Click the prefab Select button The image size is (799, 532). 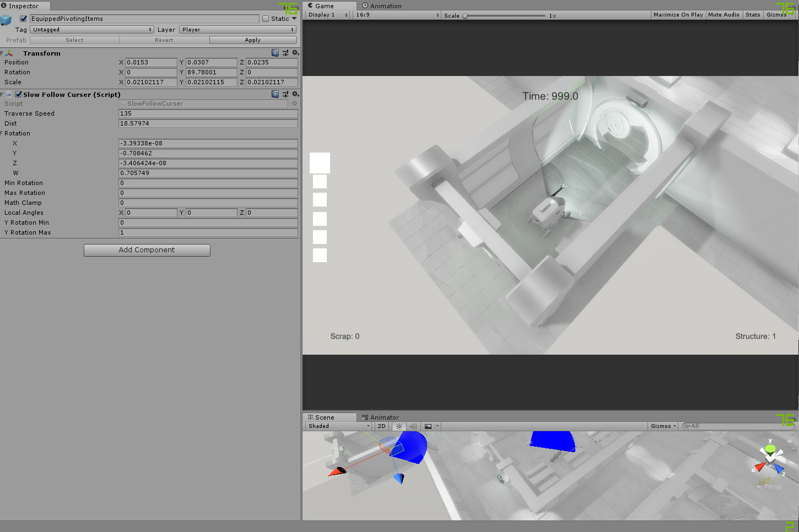[74, 40]
